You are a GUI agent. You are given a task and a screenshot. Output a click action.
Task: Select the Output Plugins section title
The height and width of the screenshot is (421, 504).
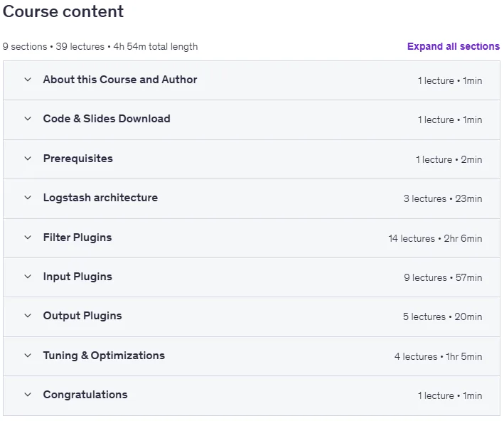[x=82, y=316]
